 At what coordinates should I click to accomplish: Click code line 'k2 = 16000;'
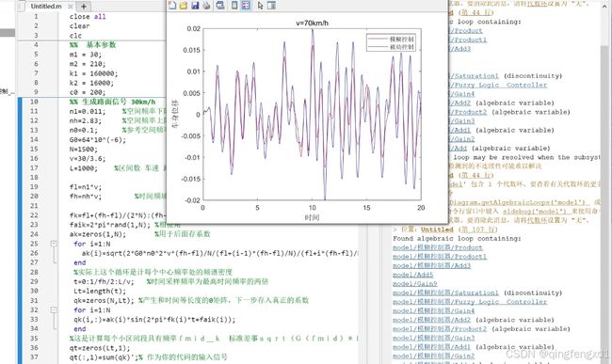click(x=91, y=83)
